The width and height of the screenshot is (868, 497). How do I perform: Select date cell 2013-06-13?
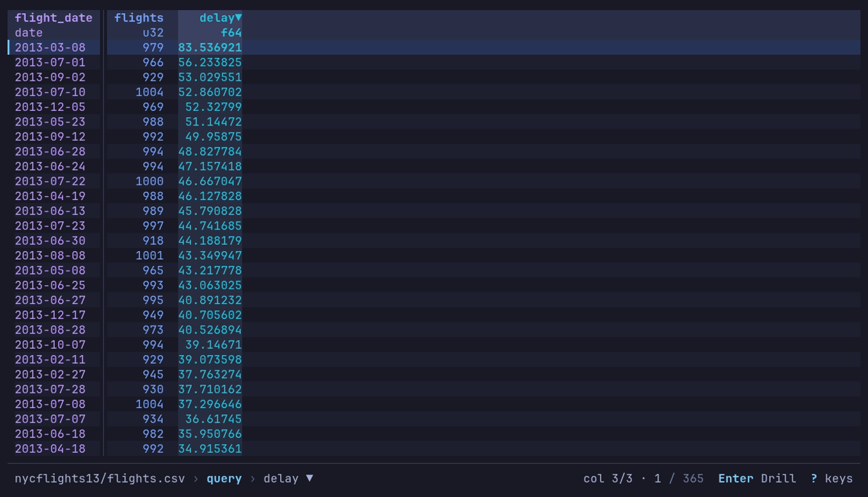[50, 211]
